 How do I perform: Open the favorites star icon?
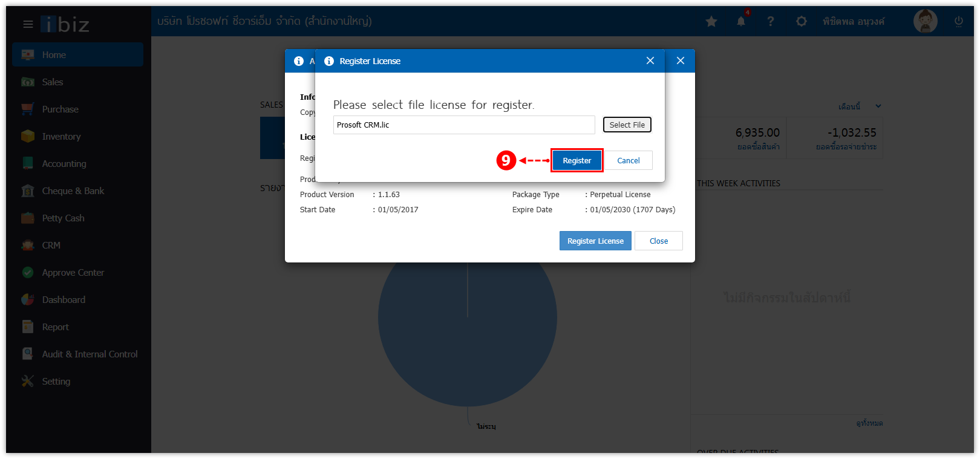pos(711,22)
